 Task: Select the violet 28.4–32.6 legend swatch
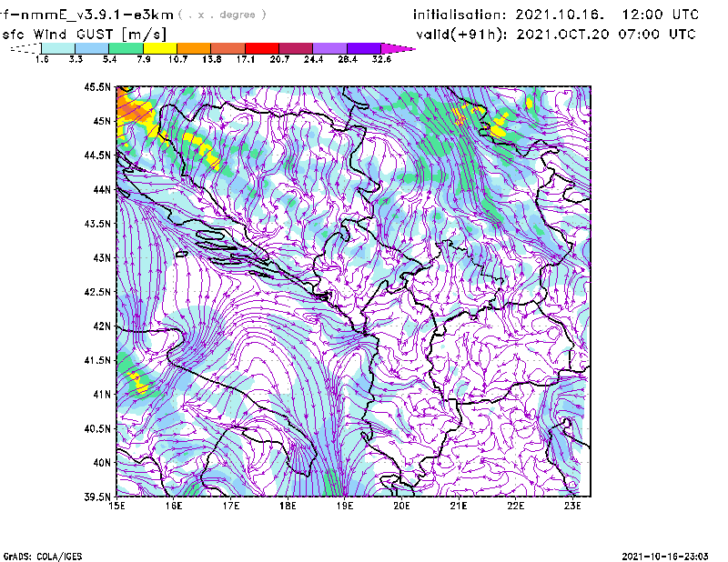coord(364,48)
